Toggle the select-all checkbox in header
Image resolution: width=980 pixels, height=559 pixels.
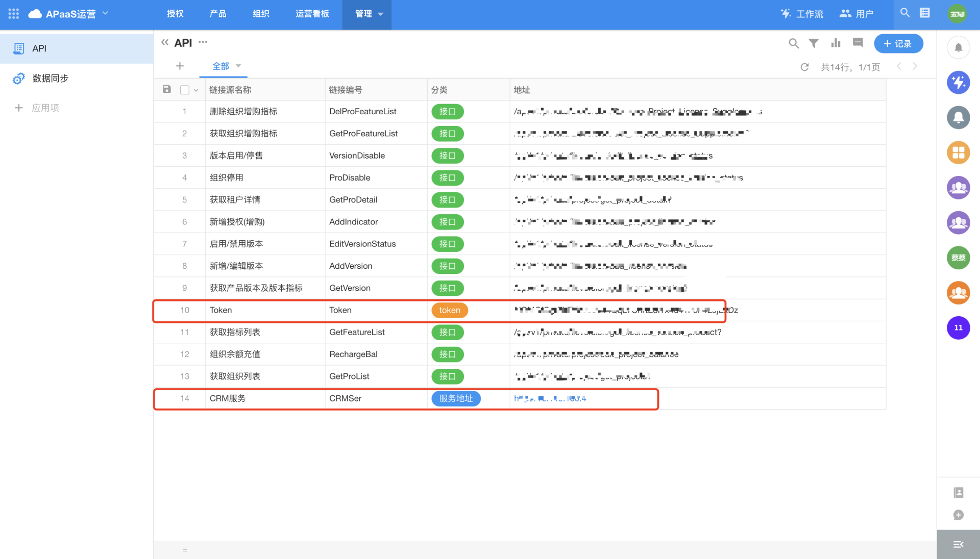click(x=185, y=90)
